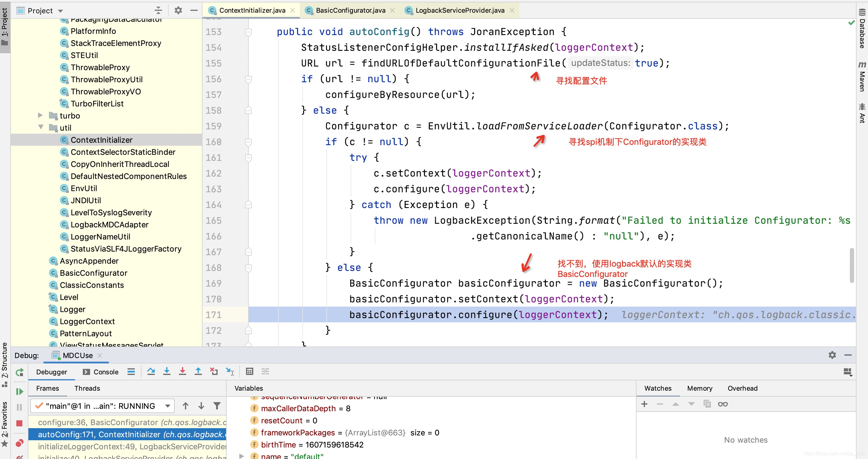Click the Step Into debugger icon
Image resolution: width=868 pixels, height=459 pixels.
coord(167,371)
